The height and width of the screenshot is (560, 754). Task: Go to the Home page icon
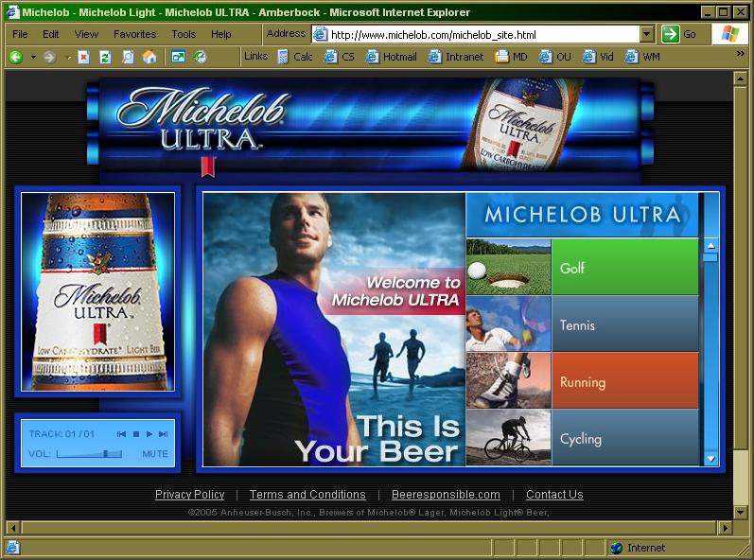(x=149, y=57)
